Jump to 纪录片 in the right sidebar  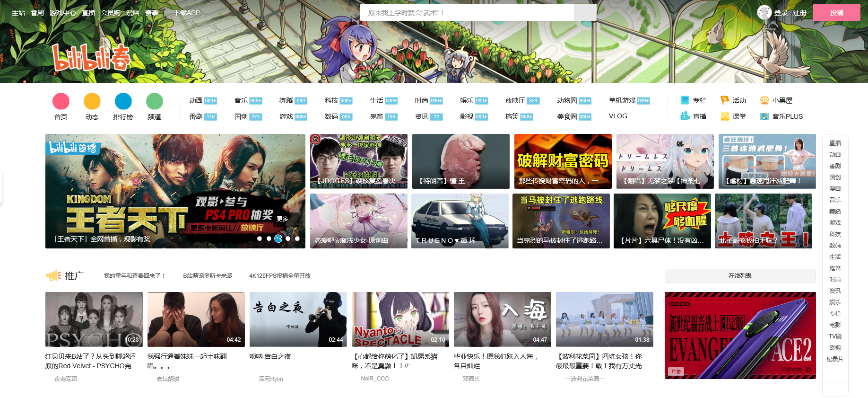[x=835, y=359]
